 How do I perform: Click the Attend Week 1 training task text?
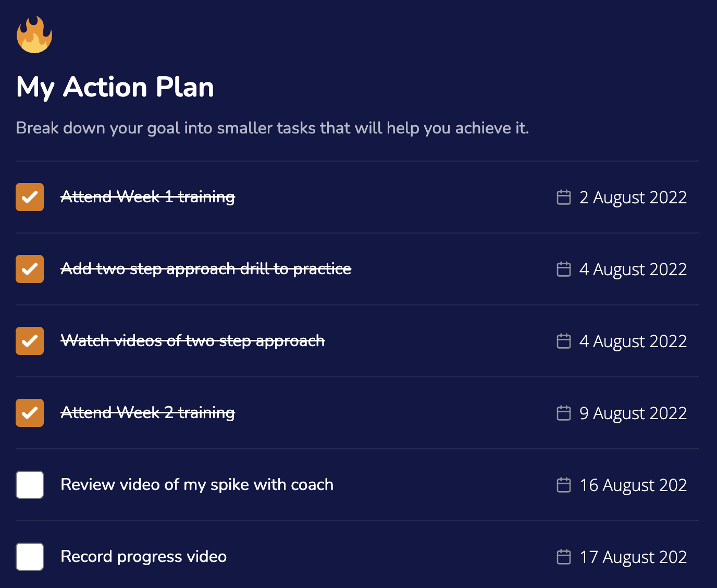point(148,197)
